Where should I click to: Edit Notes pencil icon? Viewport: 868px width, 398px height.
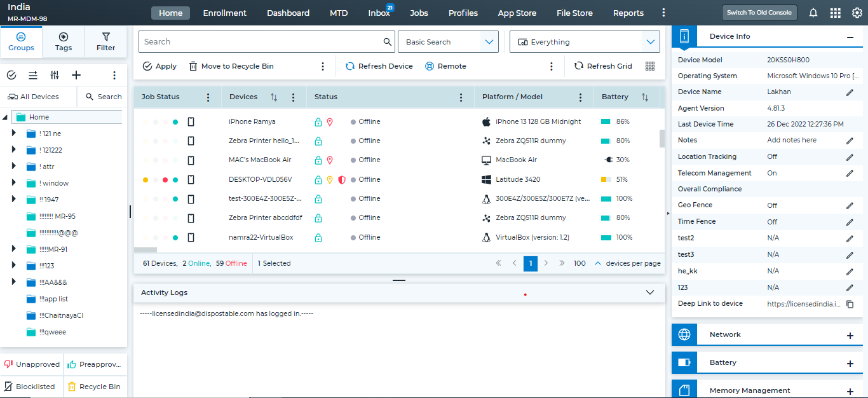[x=850, y=141]
